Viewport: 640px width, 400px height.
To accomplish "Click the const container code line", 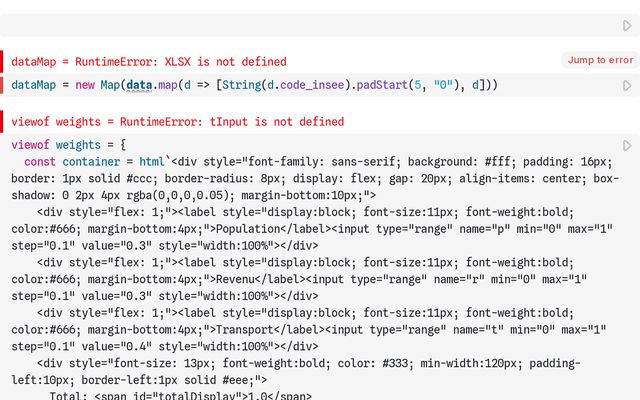I will [x=80, y=161].
